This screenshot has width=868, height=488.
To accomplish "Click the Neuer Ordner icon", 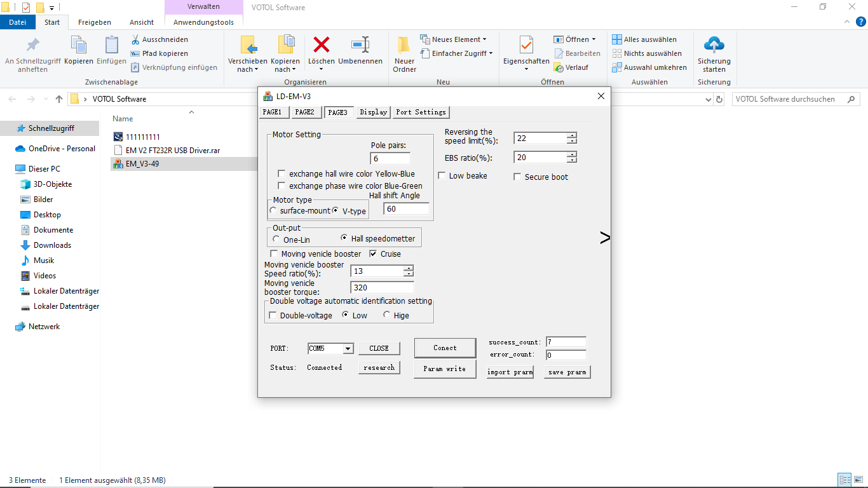I will pos(404,45).
